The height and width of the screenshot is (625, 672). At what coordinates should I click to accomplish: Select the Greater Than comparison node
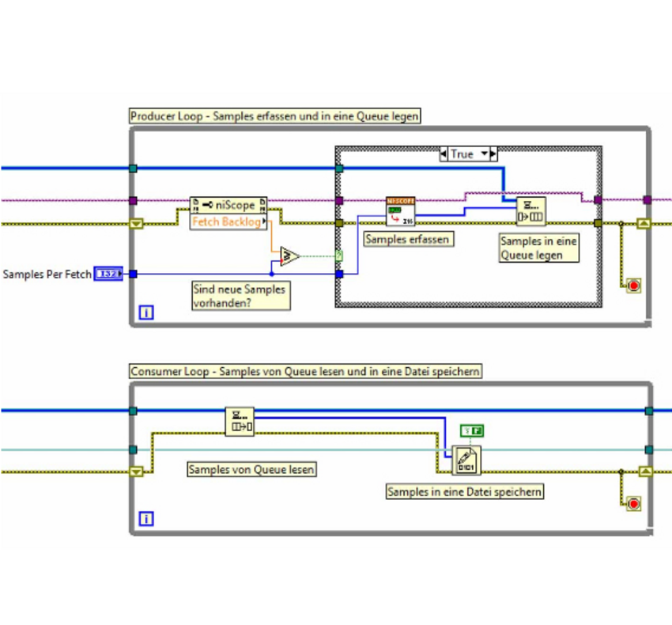tap(289, 256)
